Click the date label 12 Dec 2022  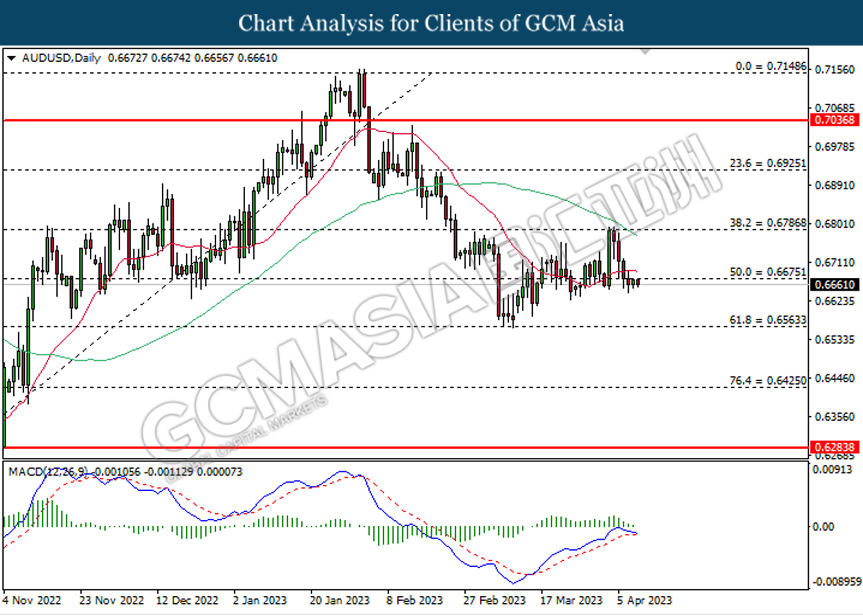pyautogui.click(x=188, y=600)
